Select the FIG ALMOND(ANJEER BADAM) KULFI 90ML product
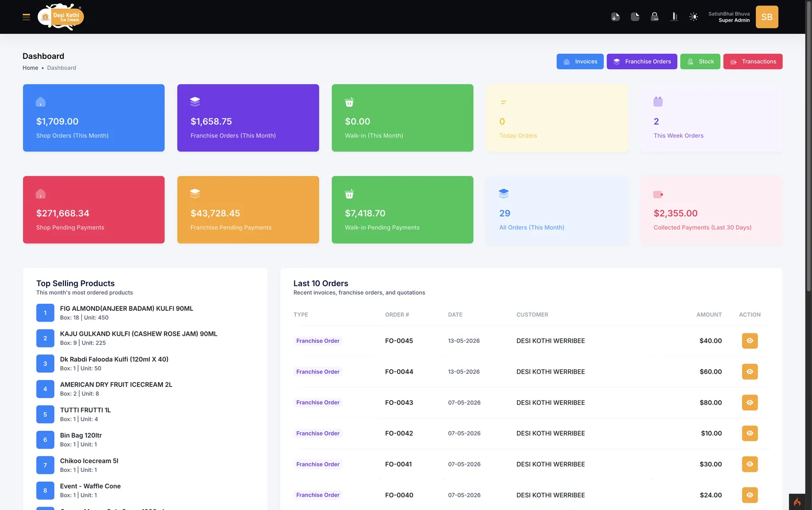 [x=127, y=309]
